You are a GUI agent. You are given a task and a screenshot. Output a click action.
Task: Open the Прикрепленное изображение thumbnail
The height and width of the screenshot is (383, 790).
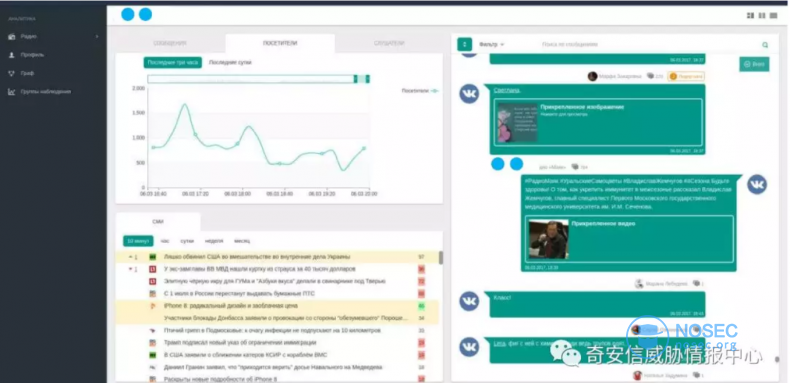coord(517,122)
